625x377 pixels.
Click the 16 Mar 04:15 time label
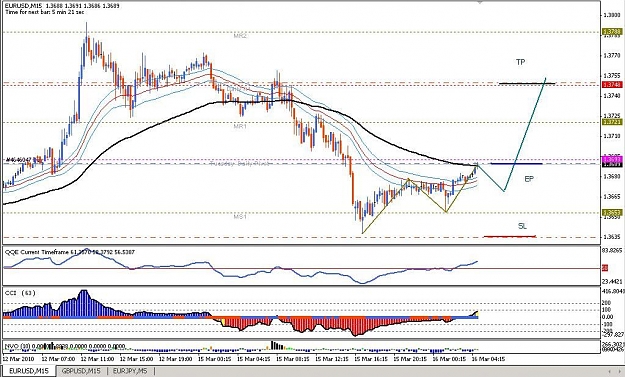[x=488, y=359]
